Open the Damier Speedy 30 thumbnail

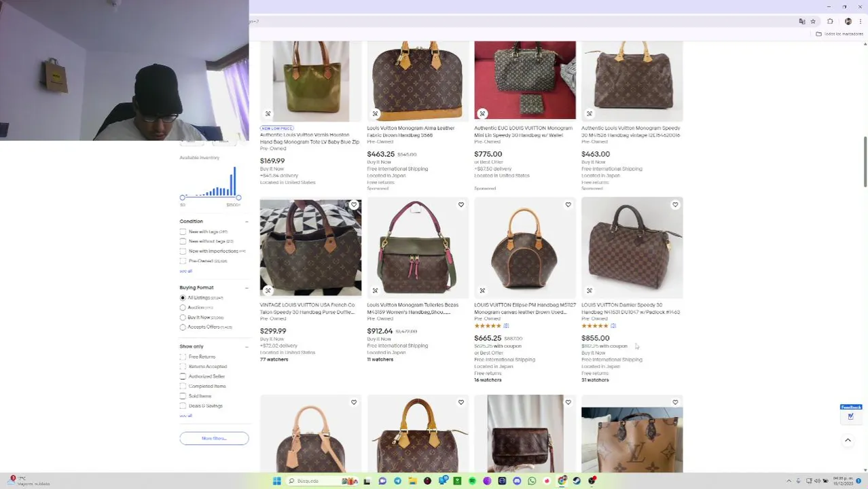click(x=632, y=248)
